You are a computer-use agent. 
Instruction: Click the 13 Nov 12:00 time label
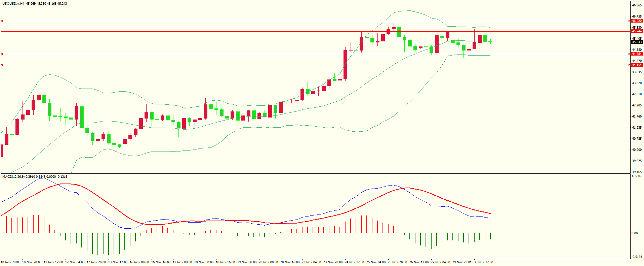(118, 262)
